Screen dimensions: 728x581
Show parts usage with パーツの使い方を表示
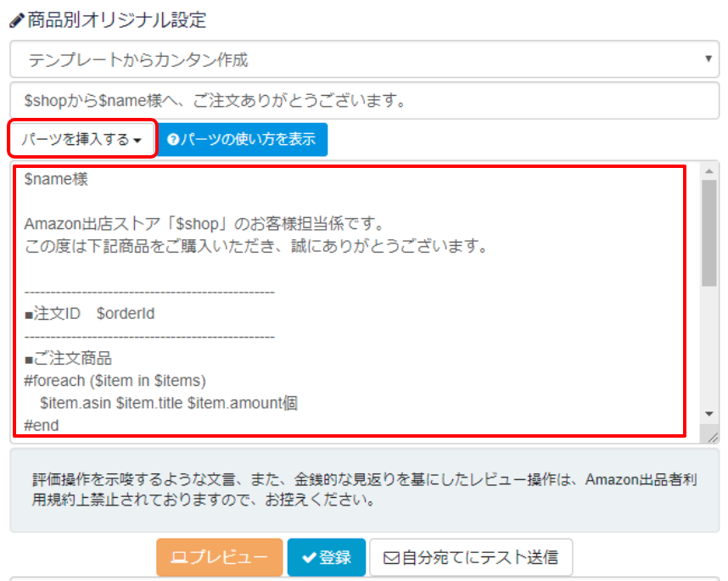[242, 139]
